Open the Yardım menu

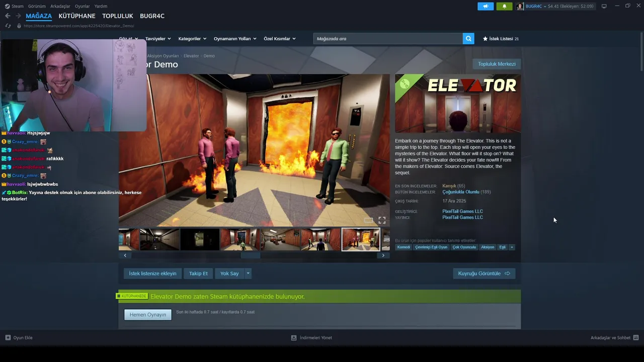[101, 6]
